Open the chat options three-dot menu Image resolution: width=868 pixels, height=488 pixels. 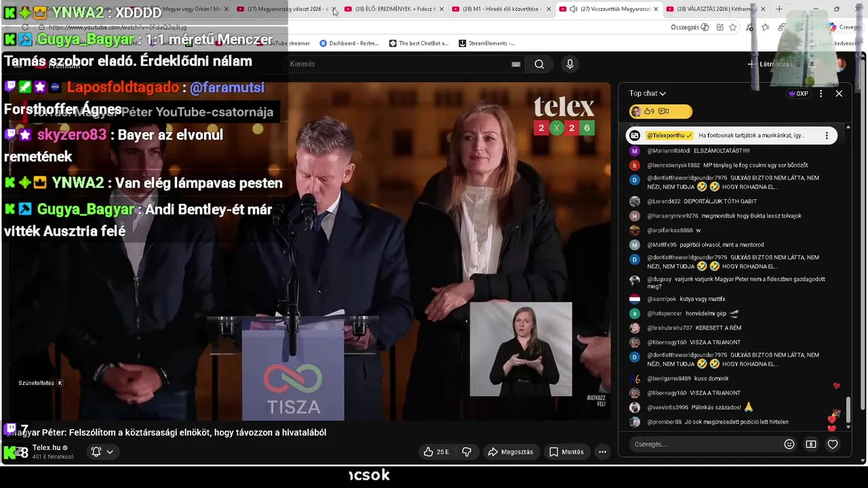821,94
